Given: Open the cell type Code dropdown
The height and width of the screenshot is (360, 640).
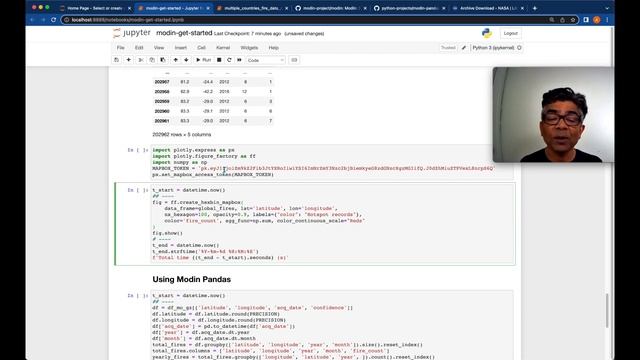Looking at the screenshot, I should [265, 60].
